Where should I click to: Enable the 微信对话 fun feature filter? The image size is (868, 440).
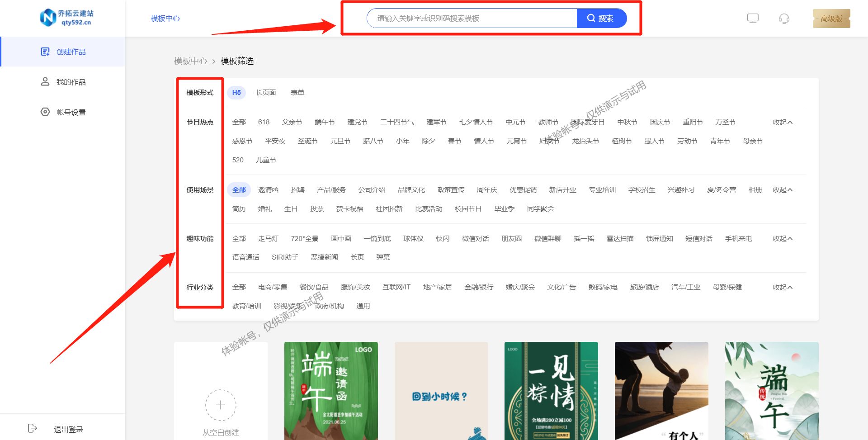click(x=475, y=238)
